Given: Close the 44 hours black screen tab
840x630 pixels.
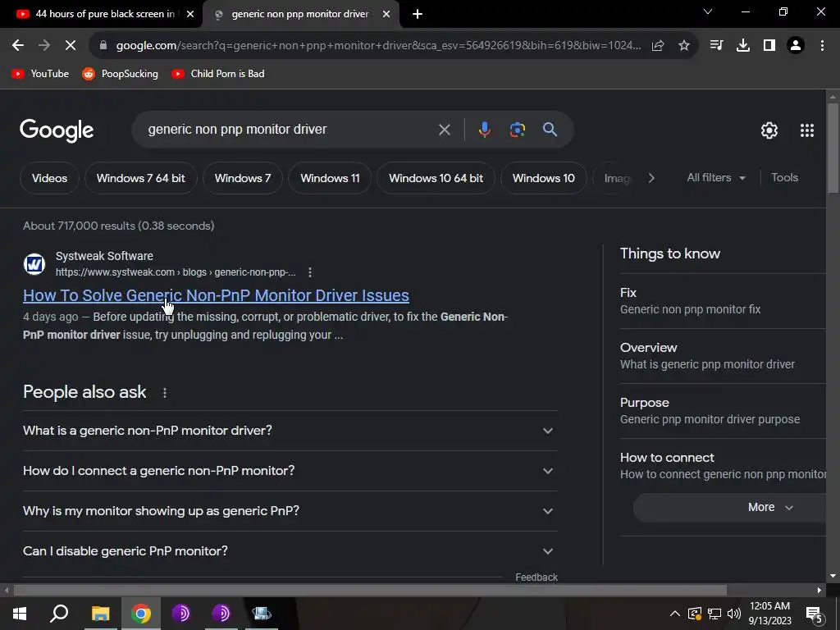Looking at the screenshot, I should tap(190, 14).
